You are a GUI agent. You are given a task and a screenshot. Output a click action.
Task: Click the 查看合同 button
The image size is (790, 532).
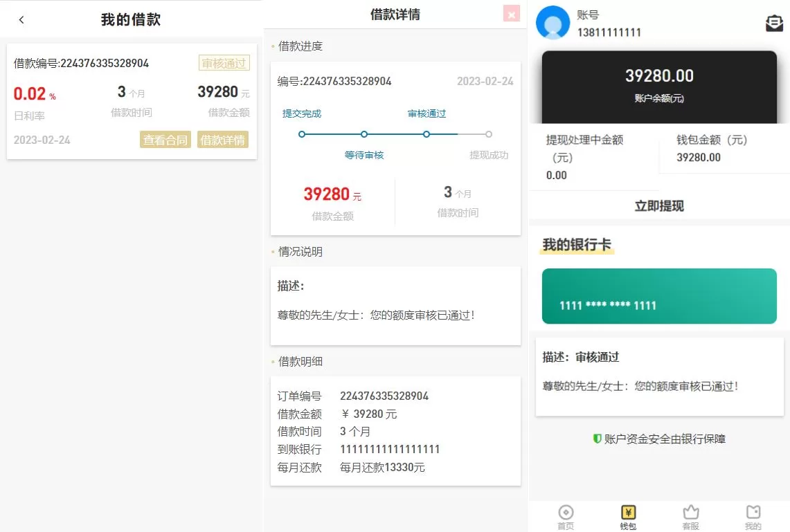pyautogui.click(x=165, y=140)
